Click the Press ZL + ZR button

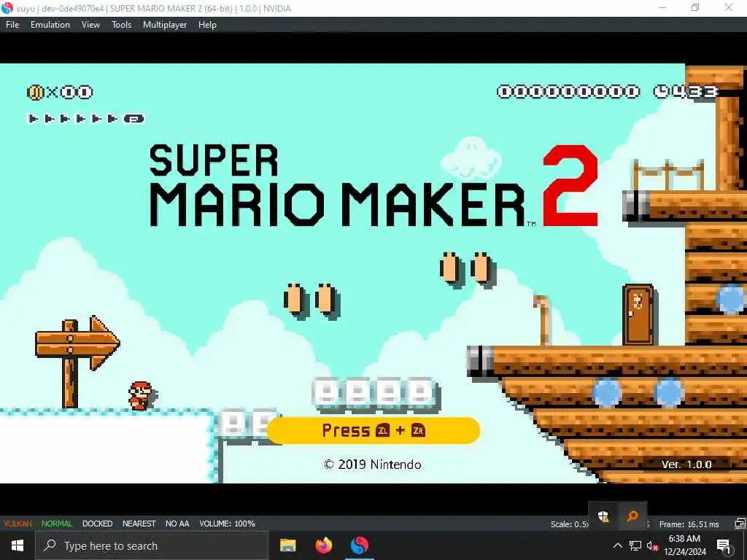[373, 430]
